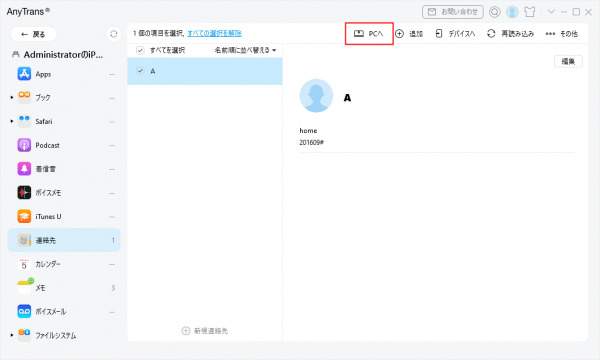This screenshot has width=600, height=360.
Task: Click the T-shirt skin icon in title bar
Action: pyautogui.click(x=530, y=12)
